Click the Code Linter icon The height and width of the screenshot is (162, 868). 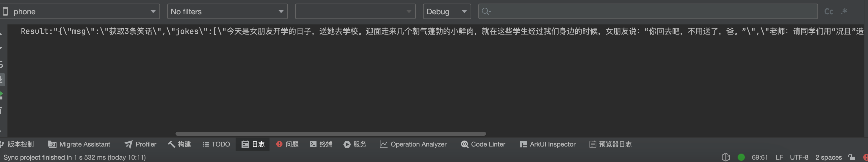(465, 144)
